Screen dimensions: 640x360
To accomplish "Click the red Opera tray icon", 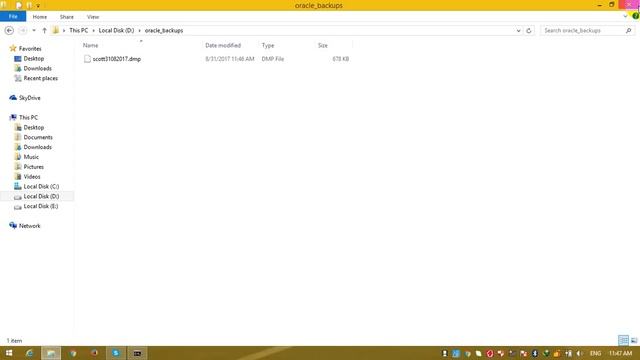I will pos(490,353).
